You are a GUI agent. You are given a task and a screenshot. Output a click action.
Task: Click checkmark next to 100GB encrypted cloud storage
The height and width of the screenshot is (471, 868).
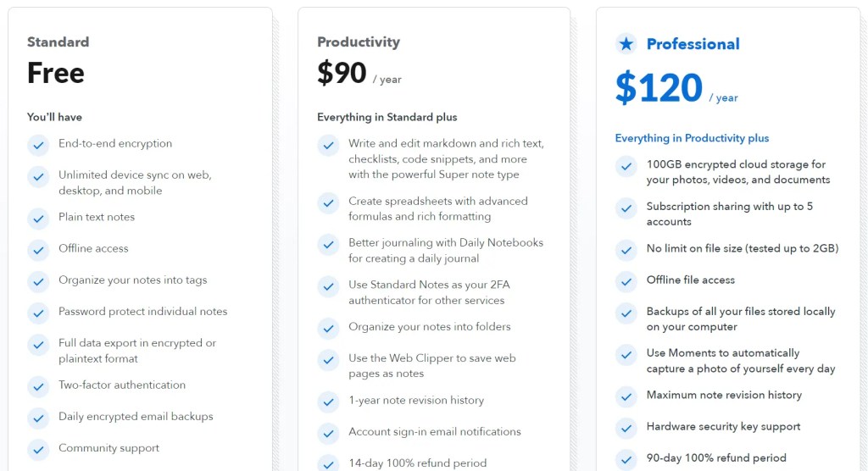pos(626,166)
